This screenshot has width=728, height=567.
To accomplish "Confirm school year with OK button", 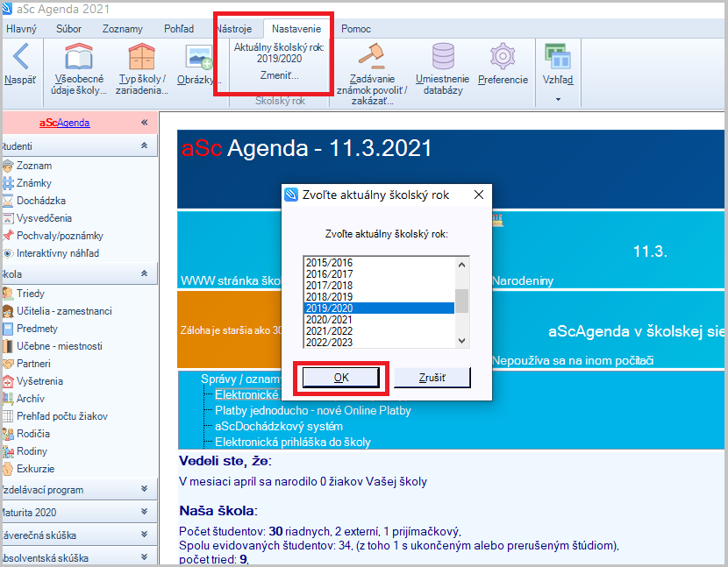I will pyautogui.click(x=341, y=378).
